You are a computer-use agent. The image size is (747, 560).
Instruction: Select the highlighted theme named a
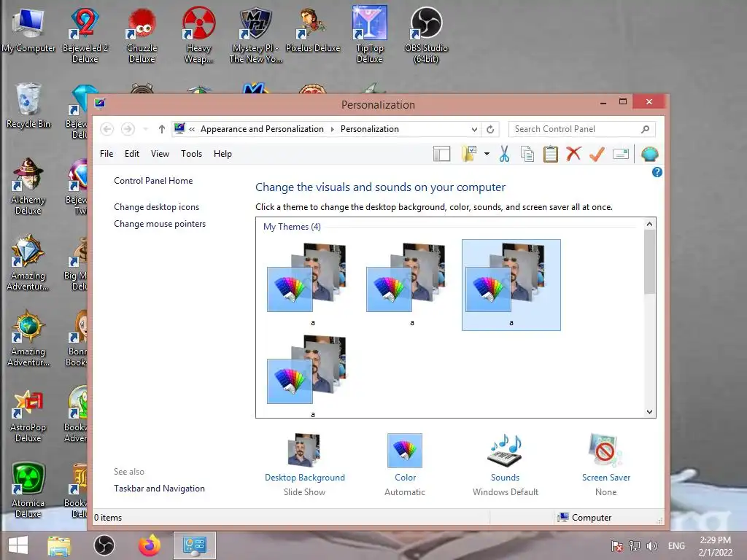(511, 285)
